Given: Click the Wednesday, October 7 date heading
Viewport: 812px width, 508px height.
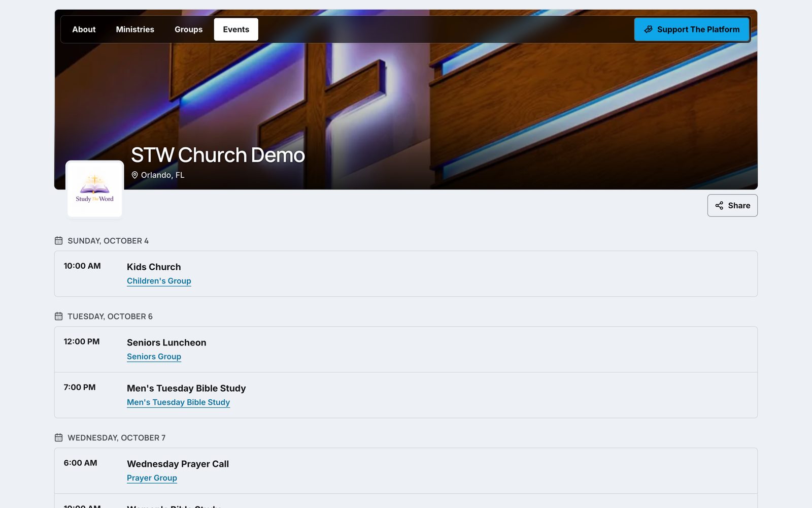Looking at the screenshot, I should pos(117,438).
